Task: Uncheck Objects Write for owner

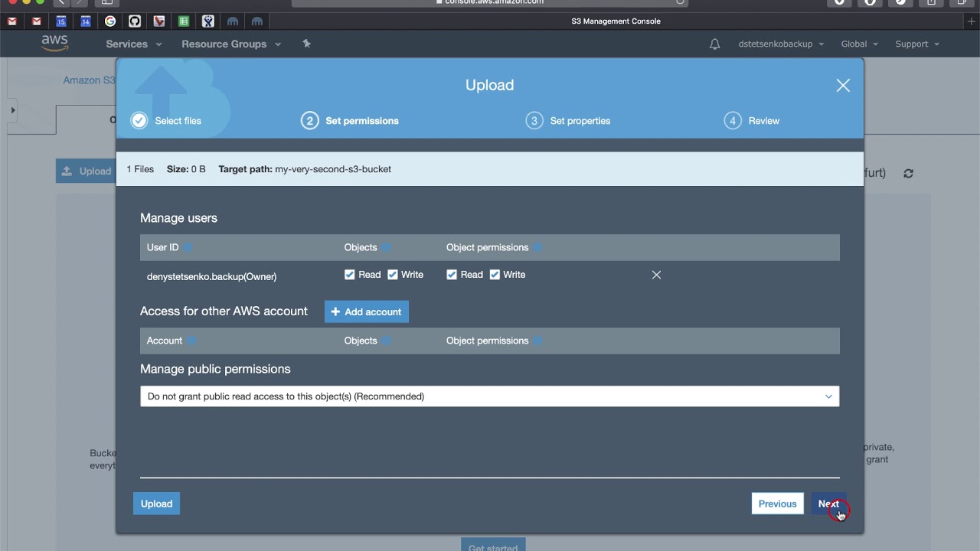Action: 393,275
